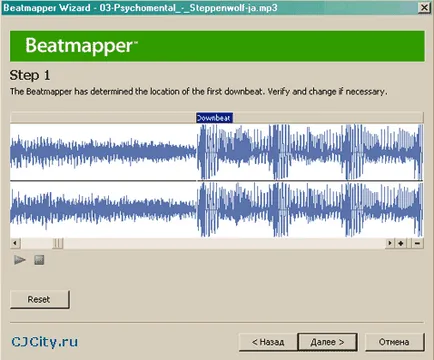Viewport: 434px width, 360px height.
Task: Click the right scroll arrow under waveform
Action: [389, 243]
